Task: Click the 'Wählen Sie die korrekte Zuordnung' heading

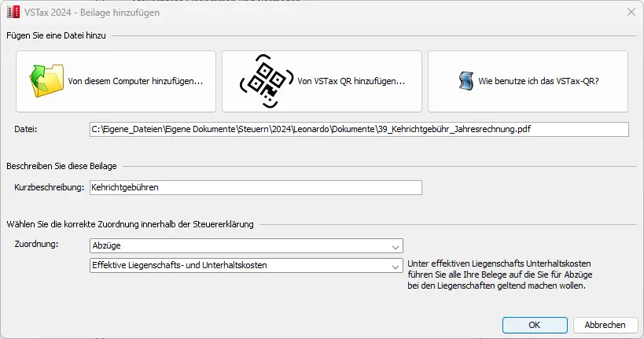Action: [x=131, y=224]
